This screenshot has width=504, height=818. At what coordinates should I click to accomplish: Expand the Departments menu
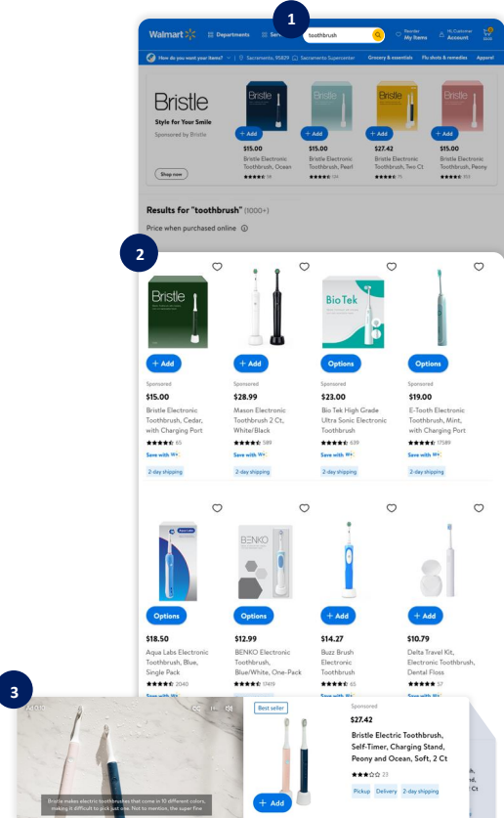tap(229, 35)
